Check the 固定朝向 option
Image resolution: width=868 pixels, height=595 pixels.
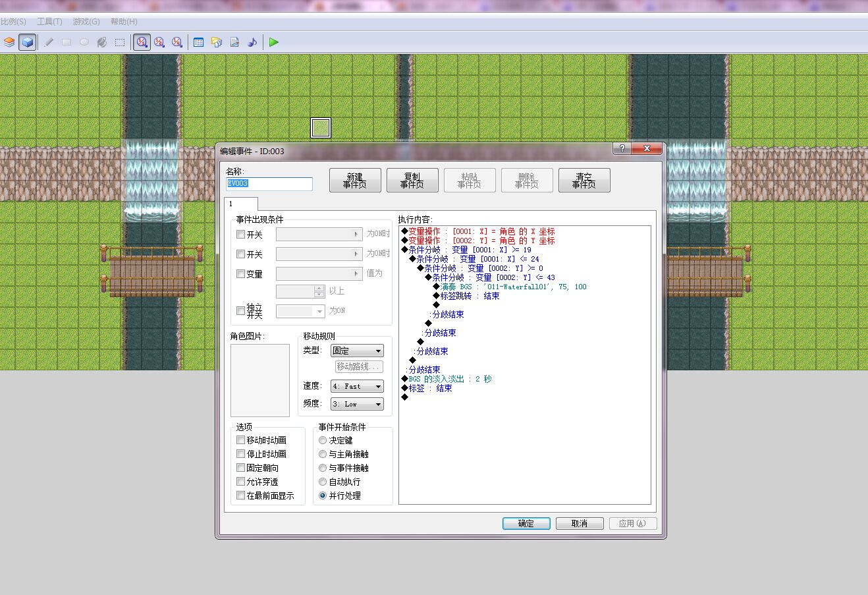(240, 468)
